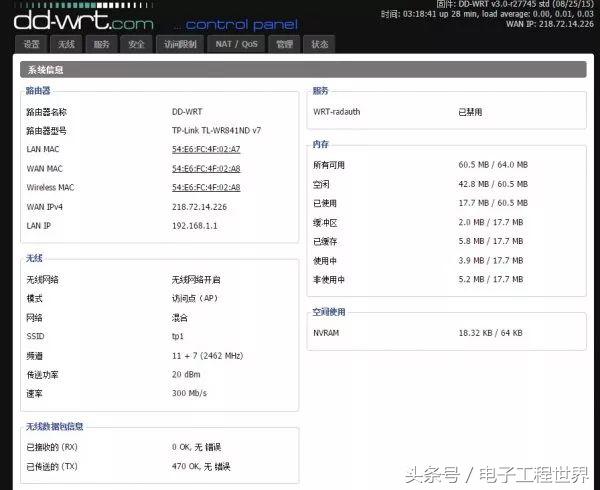Click the WAN MAC address link

click(206, 169)
